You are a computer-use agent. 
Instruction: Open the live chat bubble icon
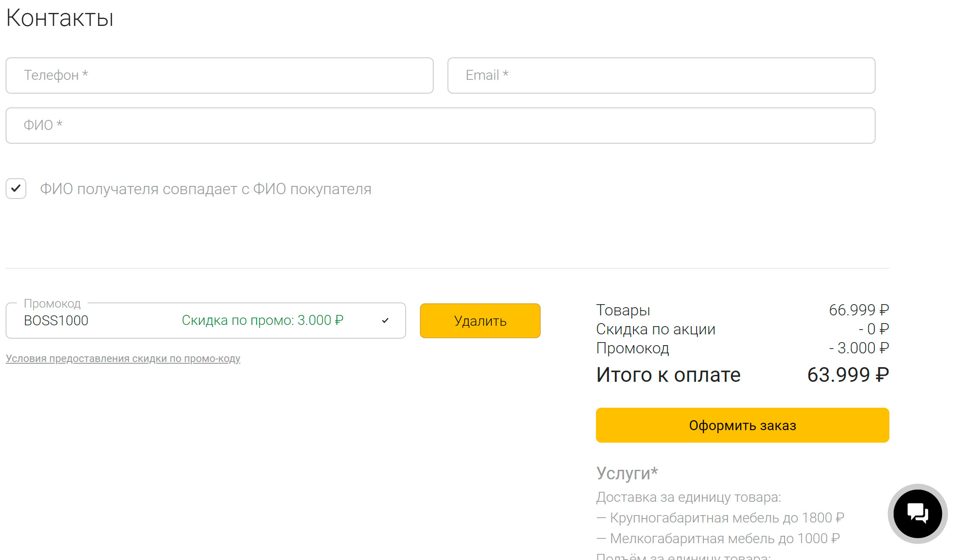tap(917, 513)
